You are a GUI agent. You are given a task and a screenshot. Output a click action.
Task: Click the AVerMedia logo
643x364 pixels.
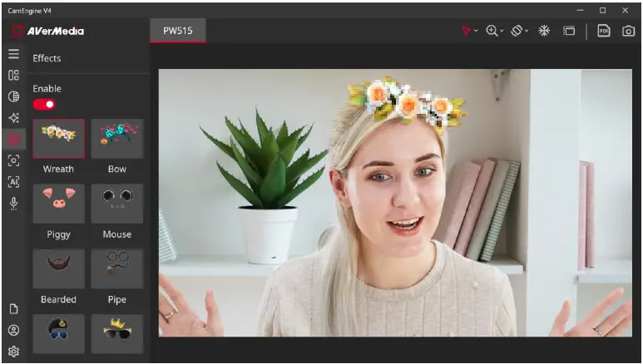point(47,31)
